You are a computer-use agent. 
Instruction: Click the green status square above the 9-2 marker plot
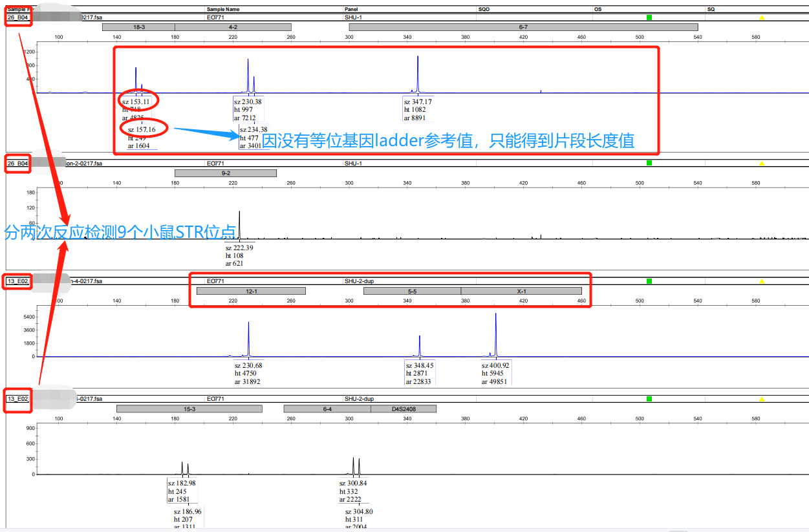(x=649, y=163)
